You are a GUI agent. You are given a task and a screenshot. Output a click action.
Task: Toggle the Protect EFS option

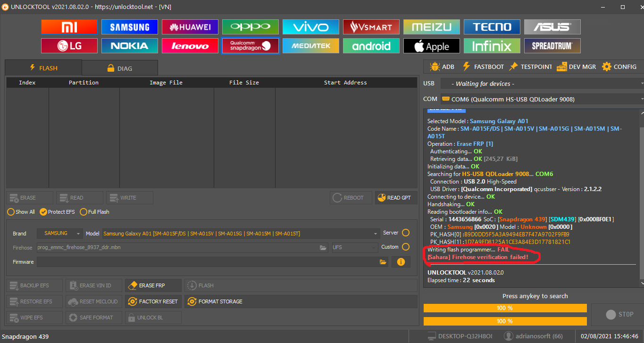tap(57, 212)
